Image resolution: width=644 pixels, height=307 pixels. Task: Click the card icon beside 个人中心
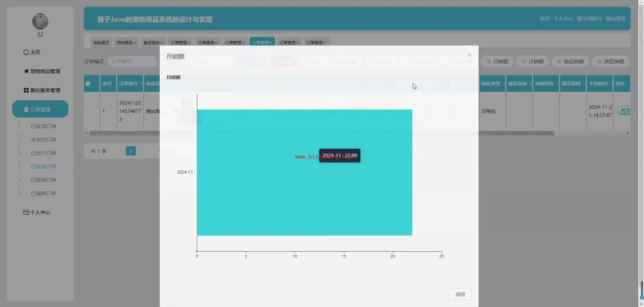26,212
